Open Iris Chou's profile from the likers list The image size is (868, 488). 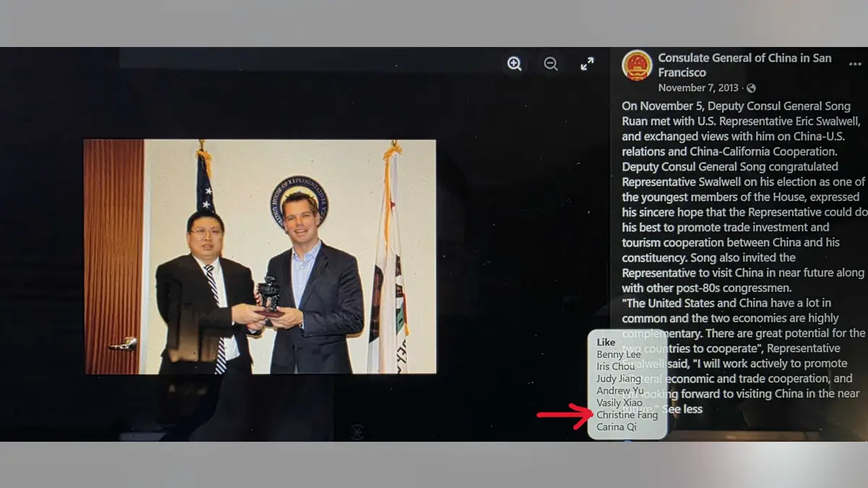click(614, 366)
